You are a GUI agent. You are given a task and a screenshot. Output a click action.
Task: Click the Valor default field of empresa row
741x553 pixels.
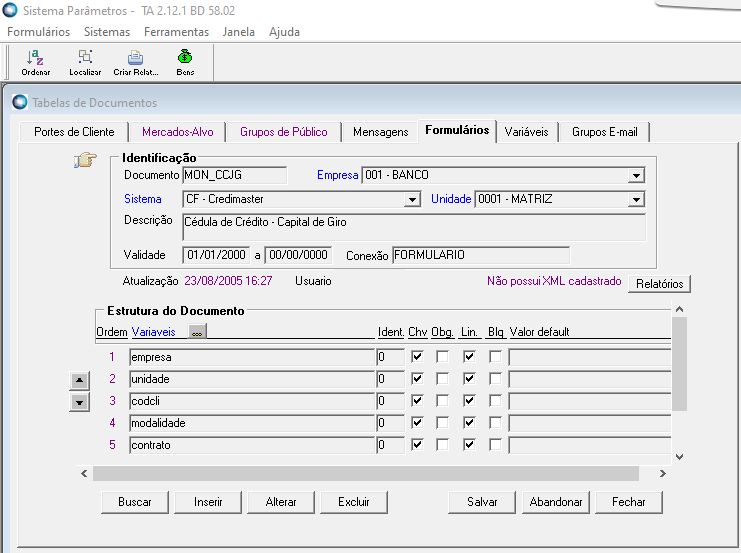(590, 357)
